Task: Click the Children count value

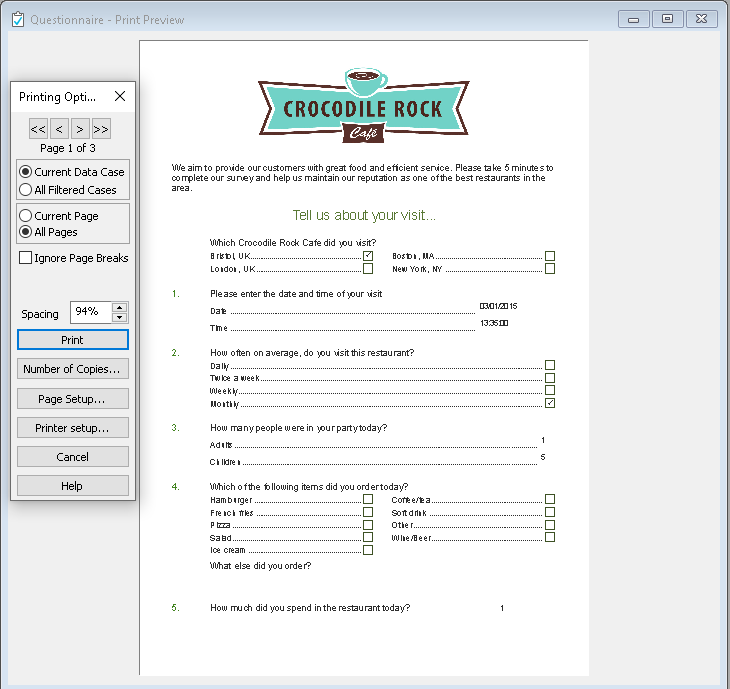Action: (543, 457)
